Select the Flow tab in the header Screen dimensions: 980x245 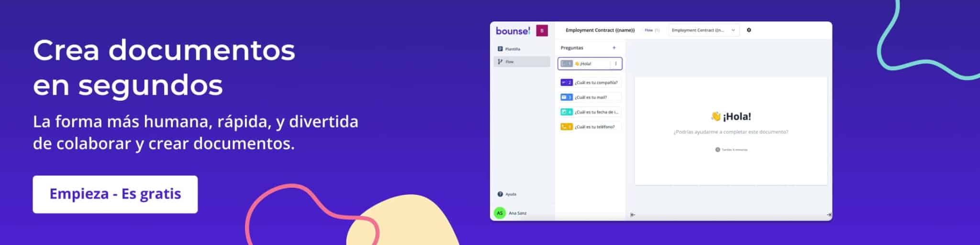click(649, 30)
